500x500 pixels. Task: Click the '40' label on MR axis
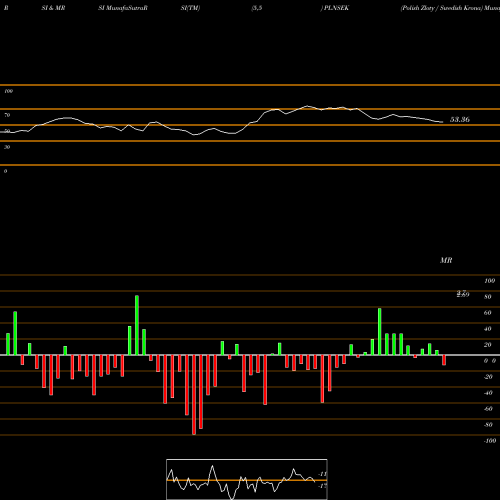pyautogui.click(x=488, y=329)
